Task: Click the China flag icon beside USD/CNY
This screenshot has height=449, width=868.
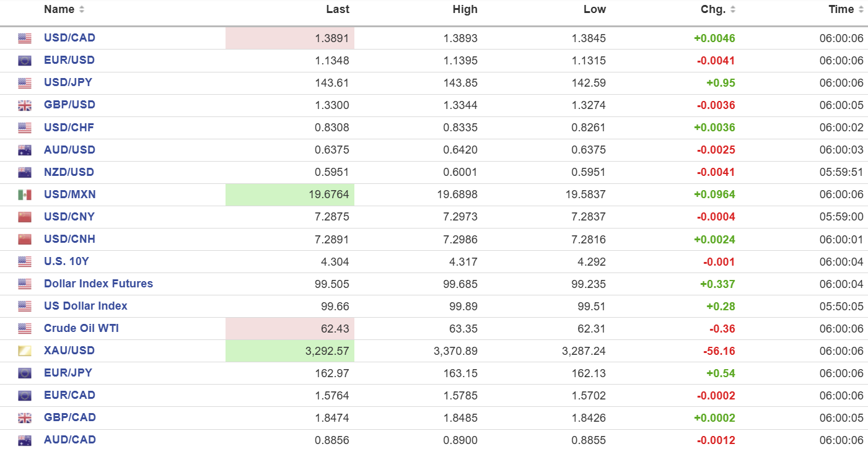Action: click(x=25, y=217)
